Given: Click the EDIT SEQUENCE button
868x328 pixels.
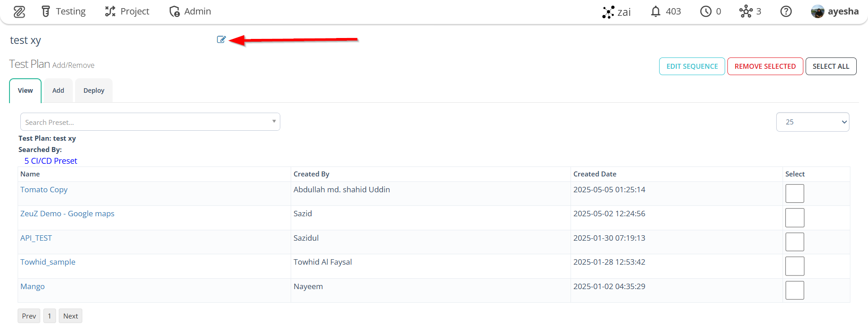Looking at the screenshot, I should [x=692, y=66].
